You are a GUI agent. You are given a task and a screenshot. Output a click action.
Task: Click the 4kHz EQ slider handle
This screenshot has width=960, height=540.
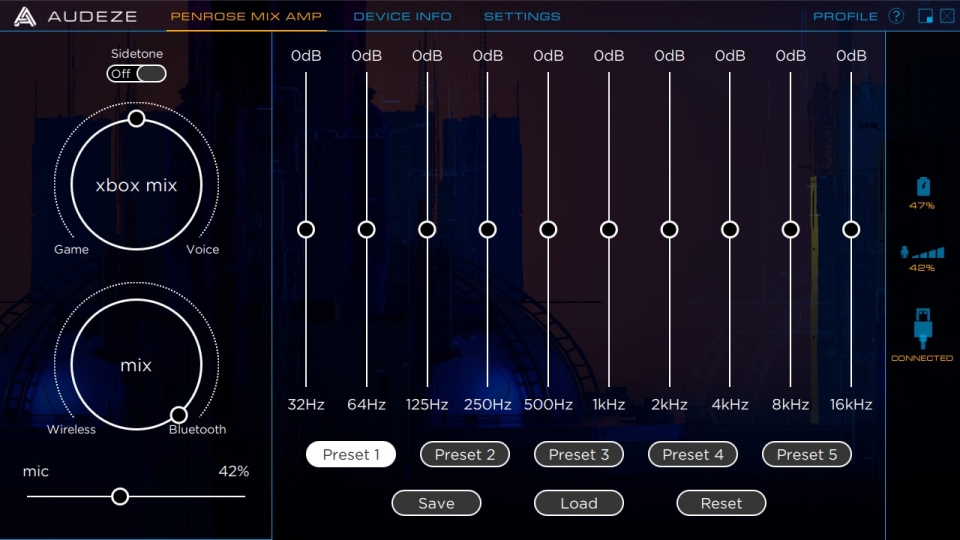(x=730, y=230)
